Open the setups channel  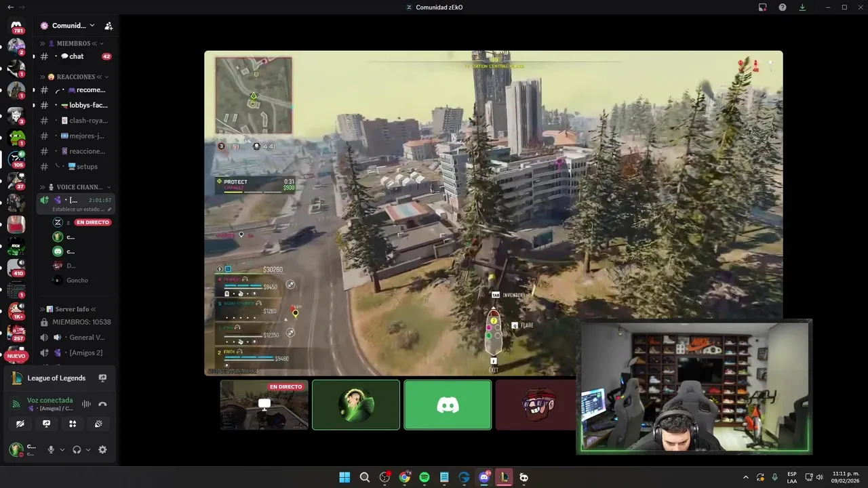coord(75,166)
